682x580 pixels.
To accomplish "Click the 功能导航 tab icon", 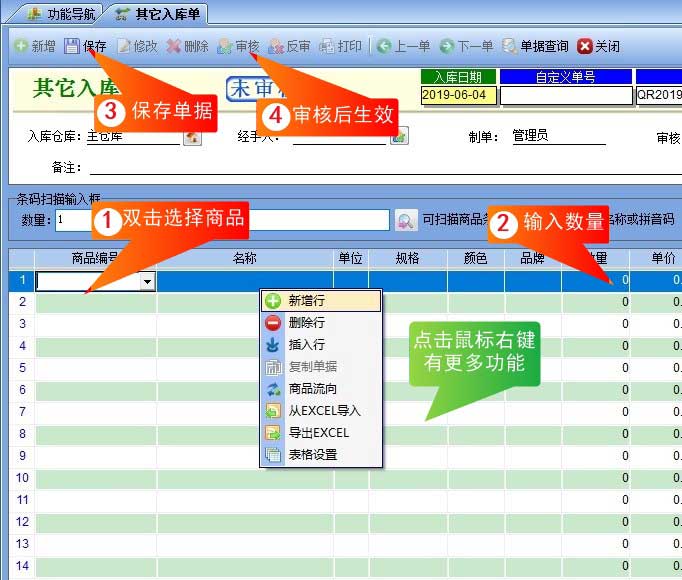I will pos(34,14).
